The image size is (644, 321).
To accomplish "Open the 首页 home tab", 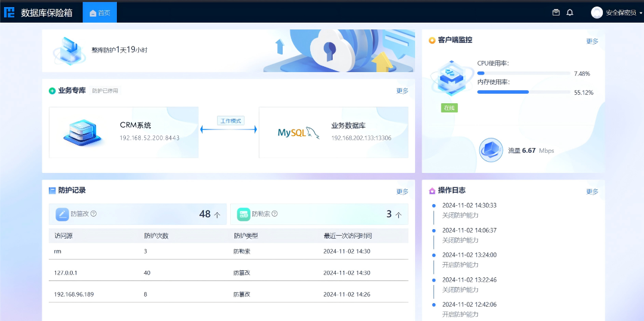I will (x=100, y=13).
